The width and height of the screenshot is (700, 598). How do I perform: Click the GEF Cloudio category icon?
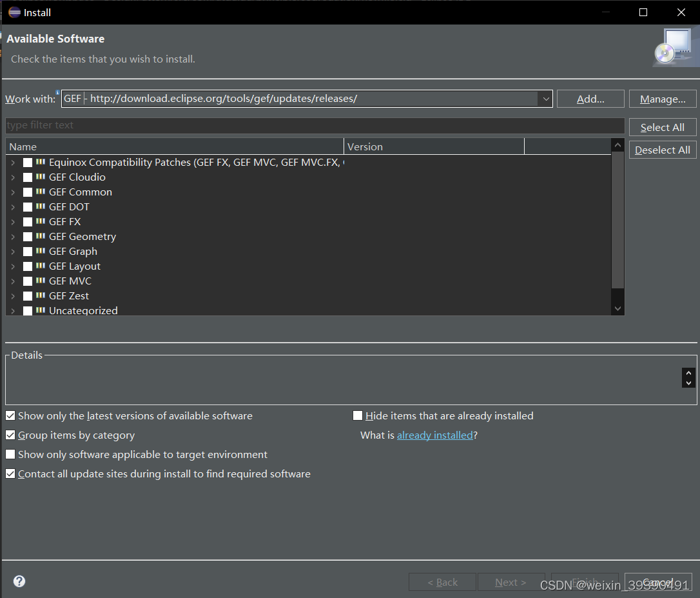(x=41, y=177)
